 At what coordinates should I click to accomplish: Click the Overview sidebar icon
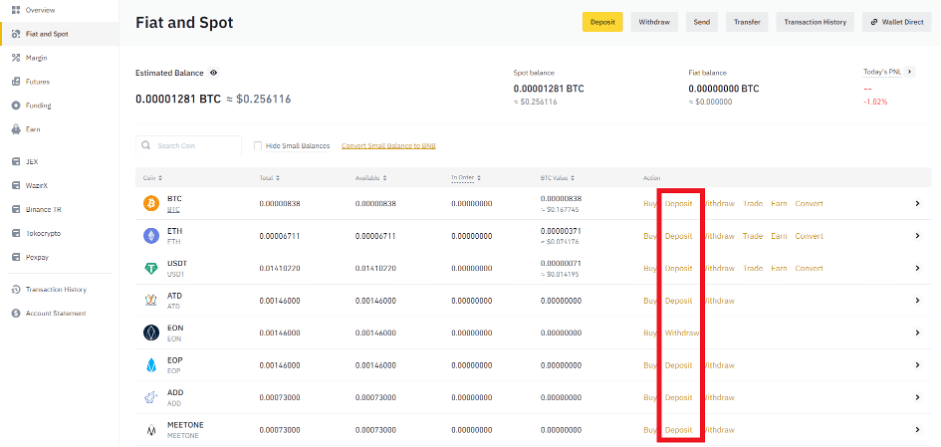point(16,10)
